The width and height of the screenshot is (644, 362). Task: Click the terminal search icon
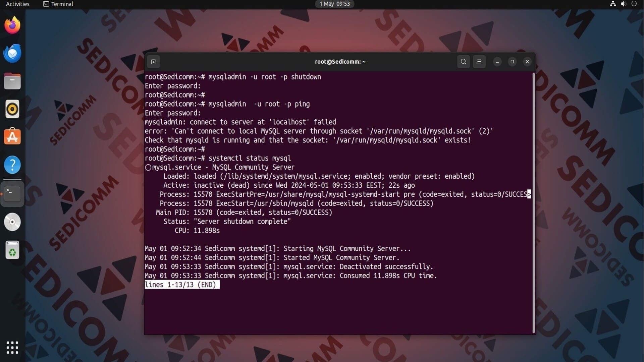point(463,62)
